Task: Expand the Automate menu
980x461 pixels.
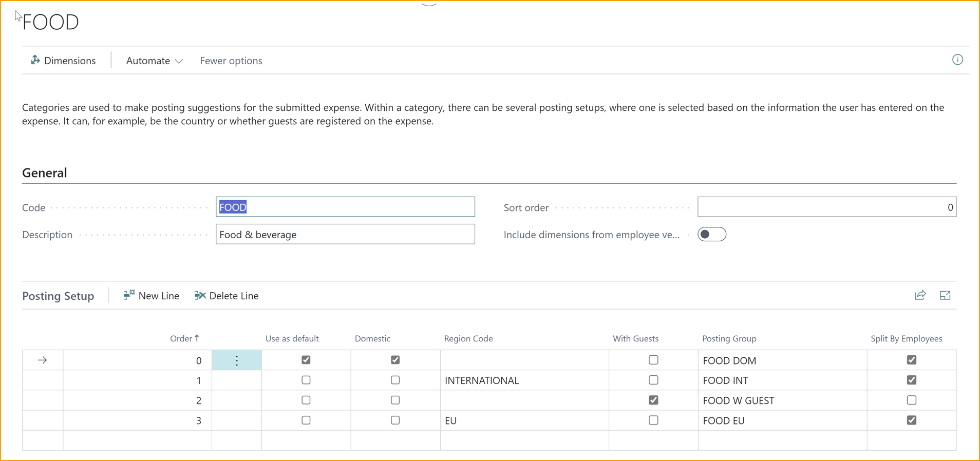Action: [154, 61]
